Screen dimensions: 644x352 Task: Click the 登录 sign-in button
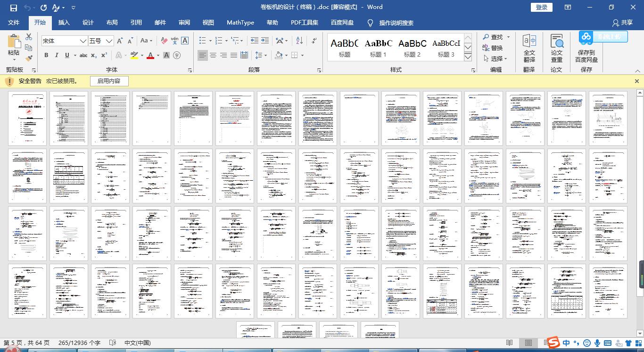[x=542, y=7]
